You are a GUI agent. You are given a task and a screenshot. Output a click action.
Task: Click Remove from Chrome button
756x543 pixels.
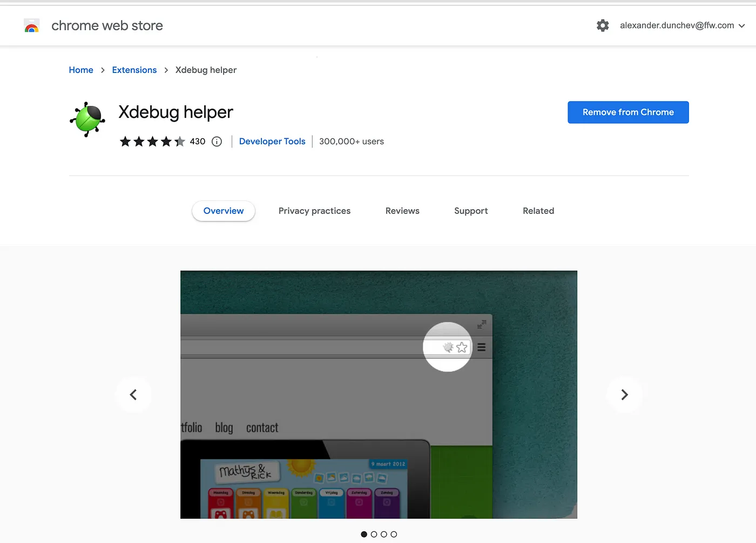pos(628,112)
